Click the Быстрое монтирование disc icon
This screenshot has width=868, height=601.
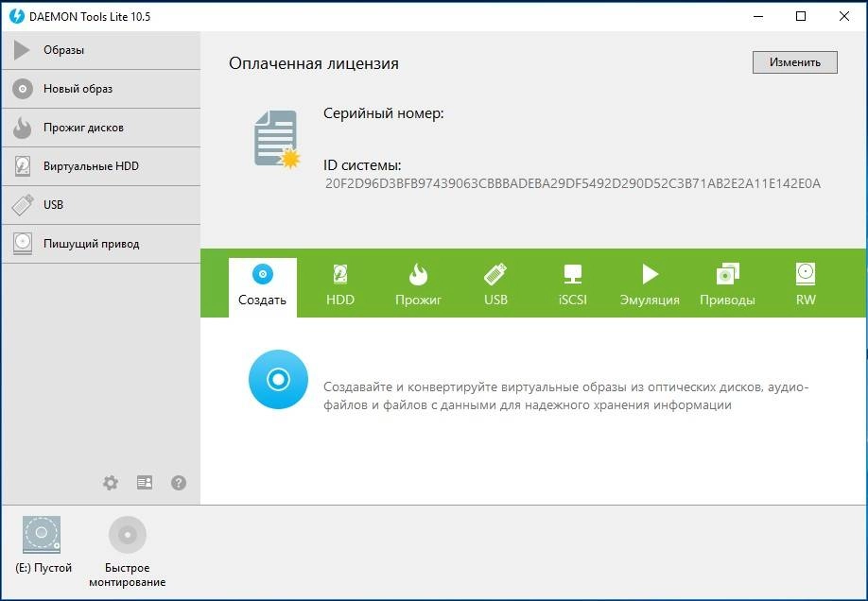tap(128, 535)
